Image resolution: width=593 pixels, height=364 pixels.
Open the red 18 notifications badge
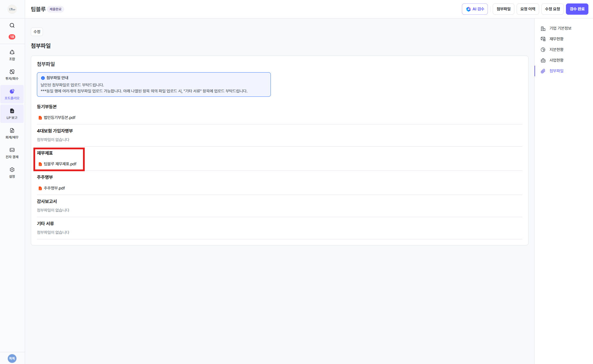12,37
